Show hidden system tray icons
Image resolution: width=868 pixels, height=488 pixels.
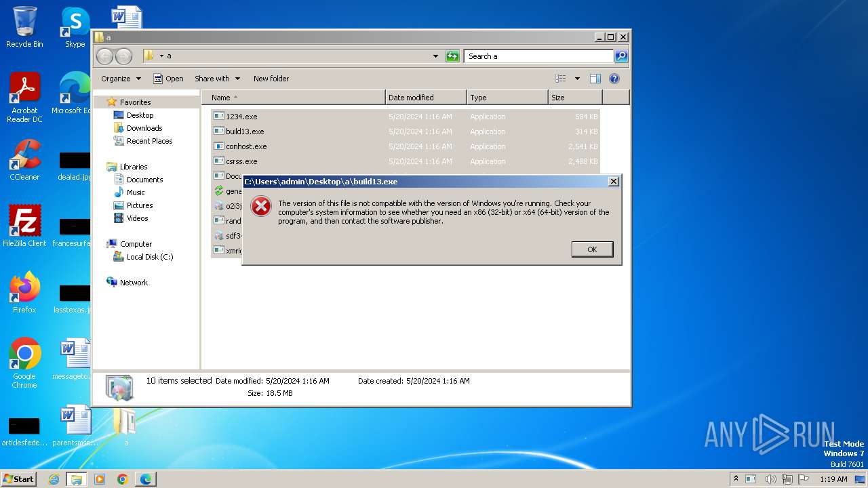(x=736, y=479)
